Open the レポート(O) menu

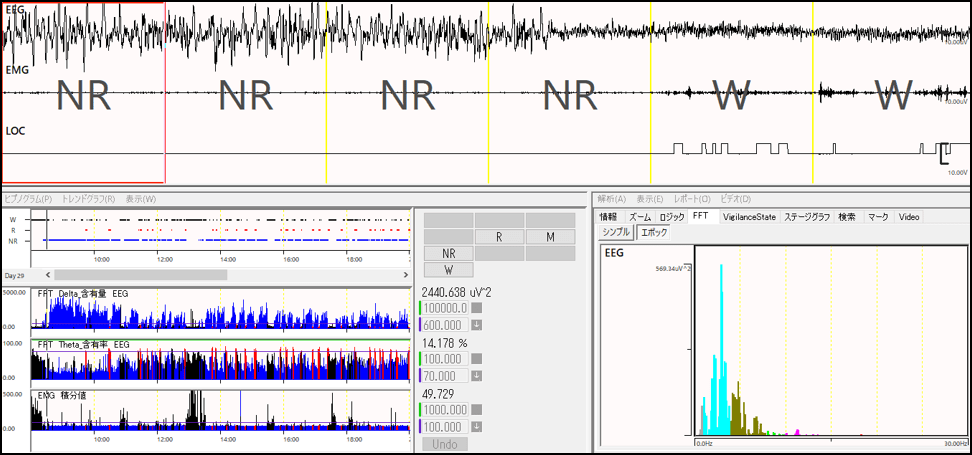pos(692,199)
